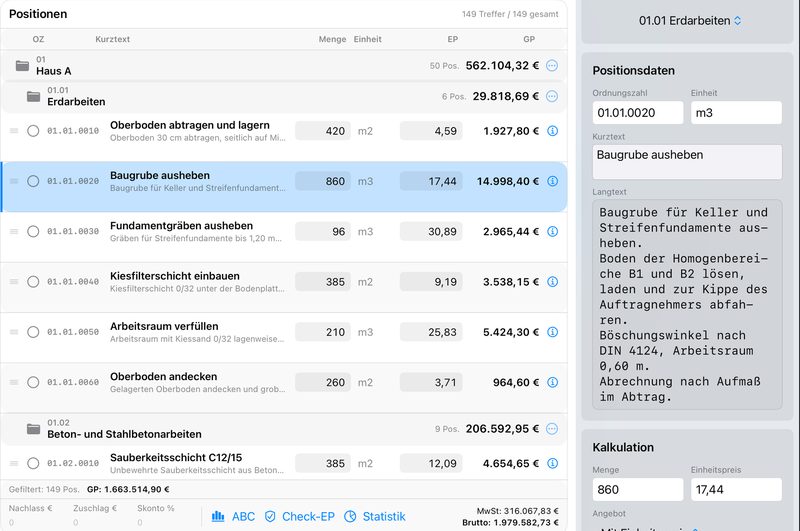Viewport: 800px width, 531px height.
Task: Click the total 14.998,40 € for Baugrube
Action: tap(508, 181)
